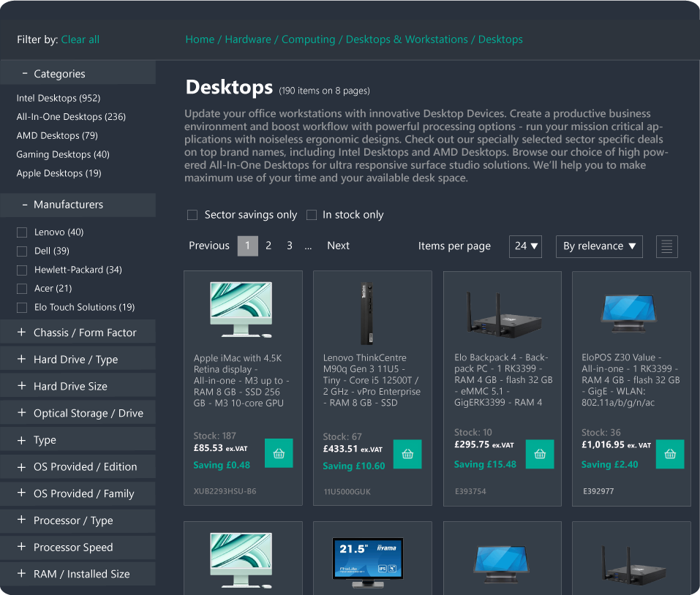Add the EloPOS Z30 Value to the cart

point(669,453)
